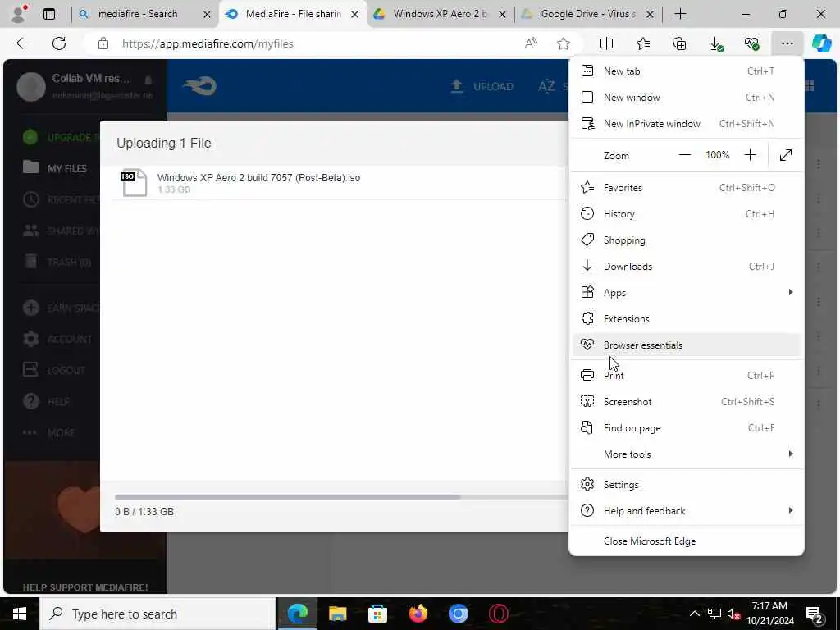Expand Help and feedback submenu
This screenshot has width=840, height=630.
687,511
